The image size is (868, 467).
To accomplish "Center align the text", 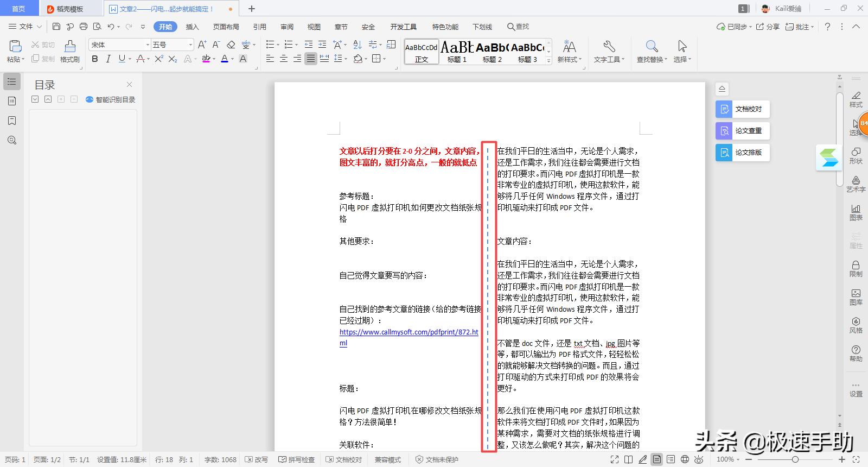I will pyautogui.click(x=283, y=59).
